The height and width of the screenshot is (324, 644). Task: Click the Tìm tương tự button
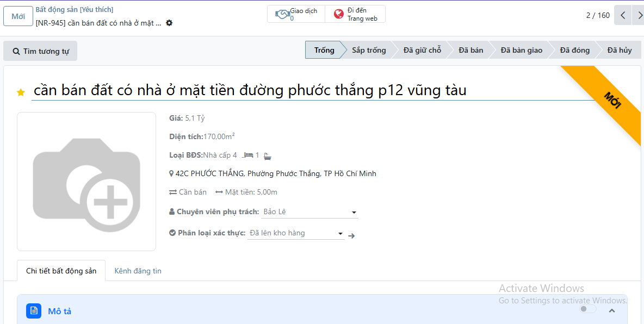tap(40, 51)
